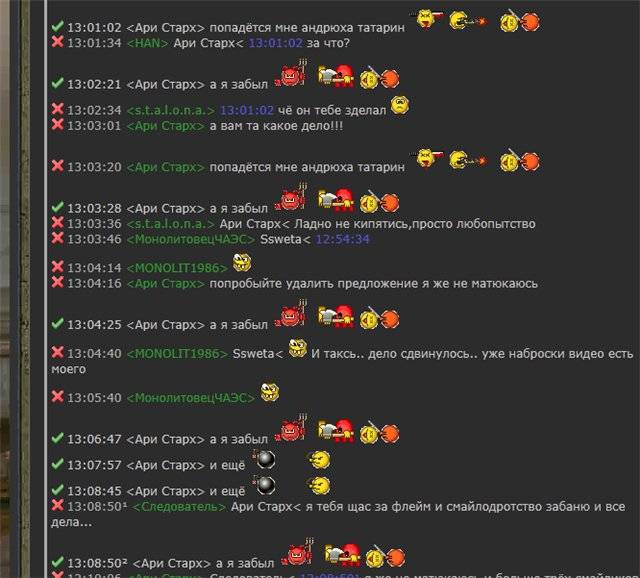
Task: Follow the 13:01:02 link in s.t.a.l.o.n.a.'s 13:02:34 message
Action: click(x=247, y=110)
